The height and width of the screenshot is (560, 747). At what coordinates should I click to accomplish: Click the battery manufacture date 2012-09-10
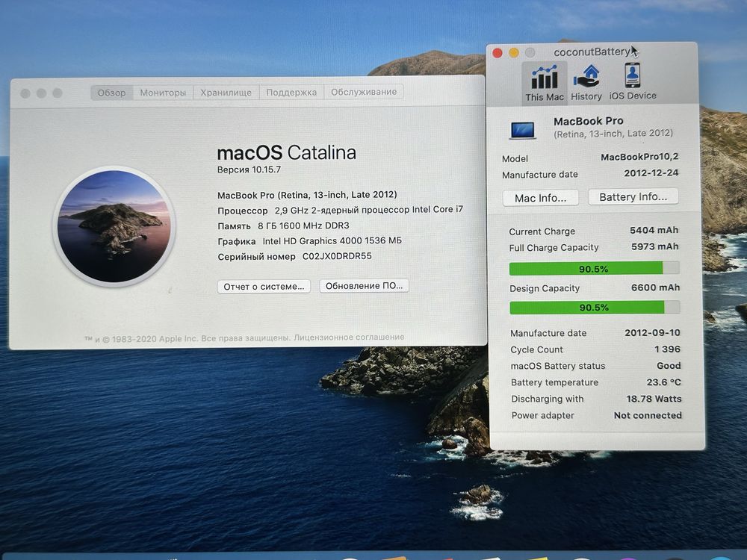point(652,332)
